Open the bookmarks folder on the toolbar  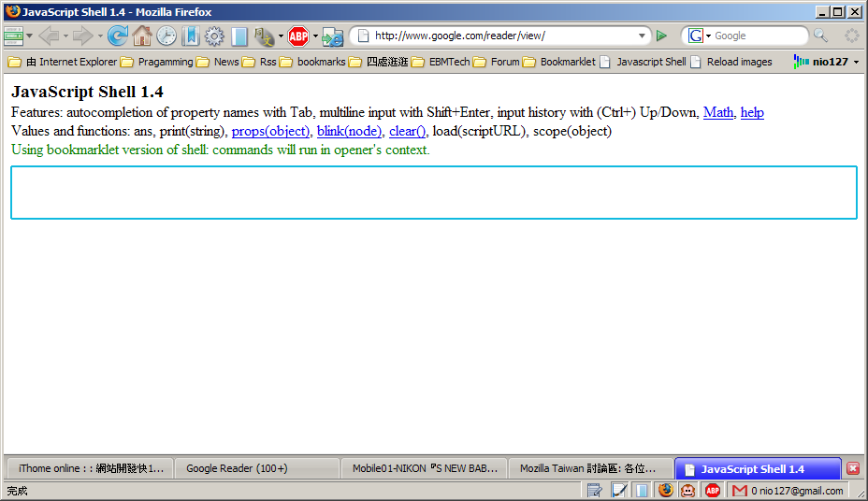coord(312,62)
